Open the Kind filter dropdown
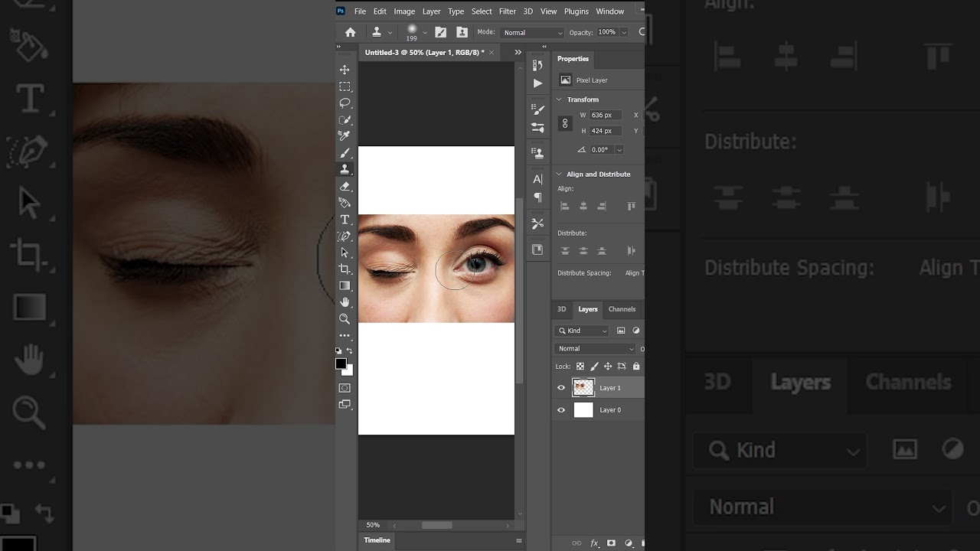 [582, 331]
